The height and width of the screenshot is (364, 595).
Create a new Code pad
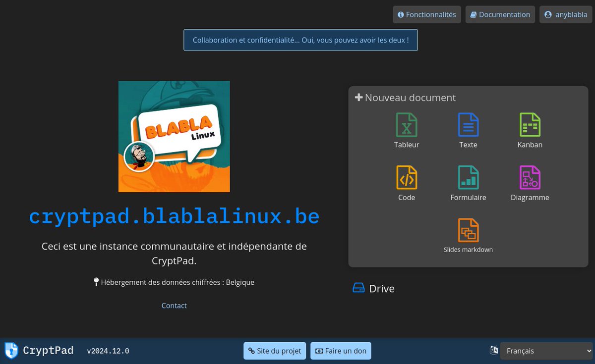407,183
